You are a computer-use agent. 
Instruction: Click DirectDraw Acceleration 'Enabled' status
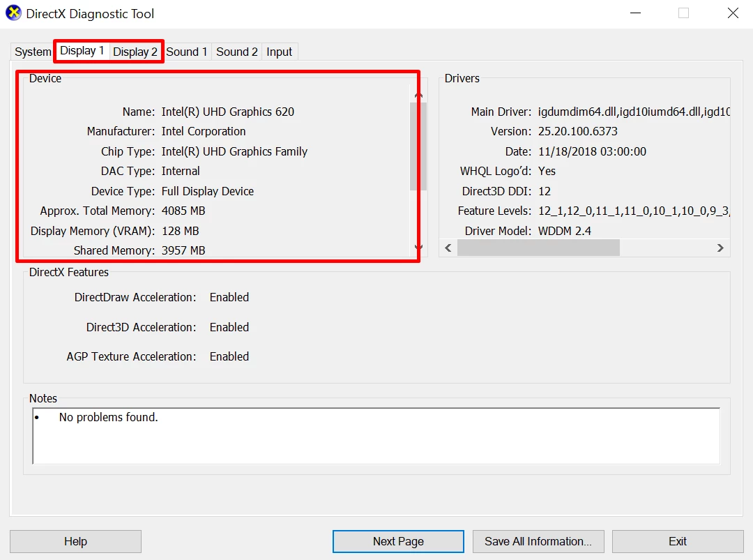tap(229, 298)
